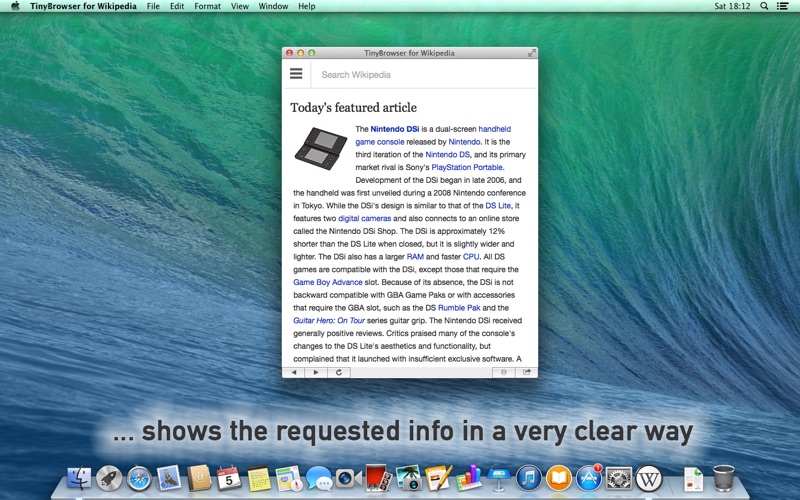Open Finder from the Dock
This screenshot has width=800, height=500.
[79, 478]
